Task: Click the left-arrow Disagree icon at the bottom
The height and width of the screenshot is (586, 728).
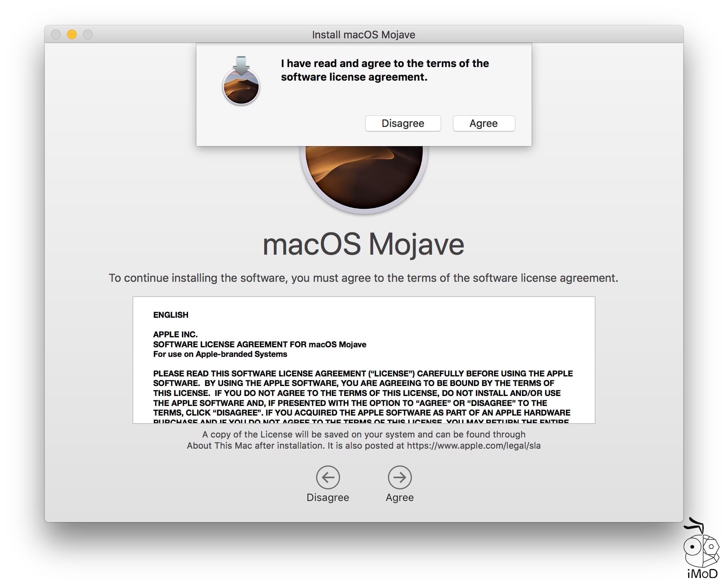Action: tap(328, 477)
